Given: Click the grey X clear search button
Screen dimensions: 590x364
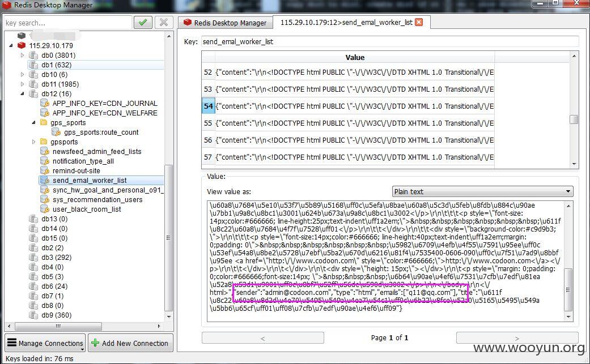Looking at the screenshot, I should coord(164,23).
